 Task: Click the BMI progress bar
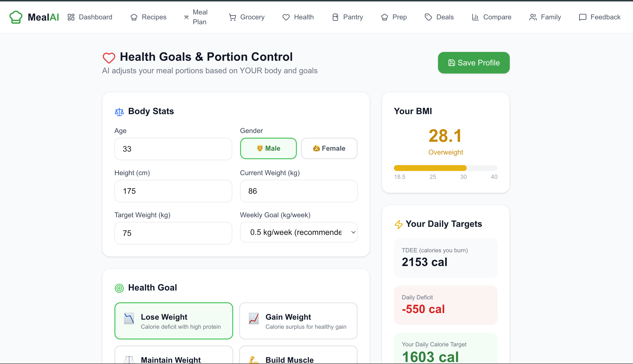click(446, 168)
